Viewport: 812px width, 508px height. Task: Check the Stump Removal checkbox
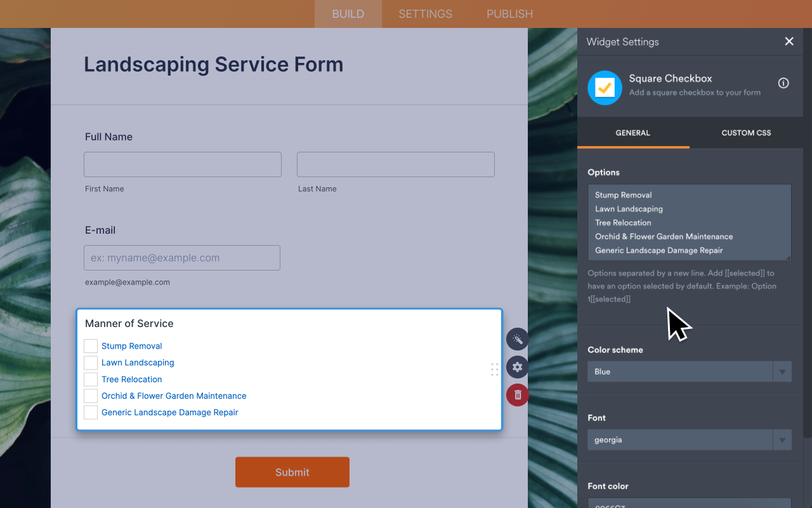(x=90, y=345)
